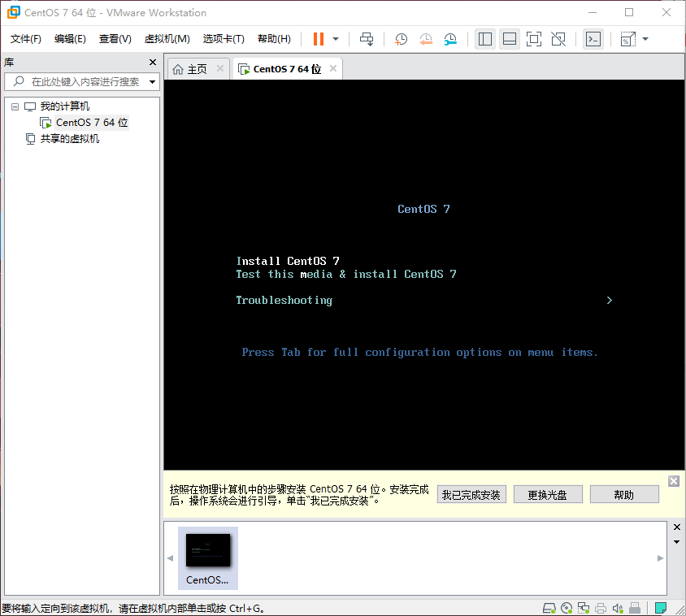
Task: Dismiss the yellow installation hint bar
Action: click(674, 481)
